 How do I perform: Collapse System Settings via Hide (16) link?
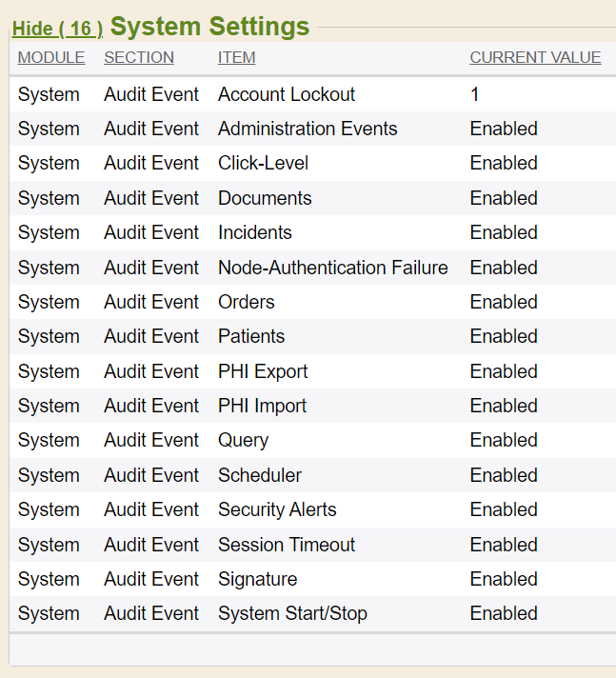click(x=57, y=29)
